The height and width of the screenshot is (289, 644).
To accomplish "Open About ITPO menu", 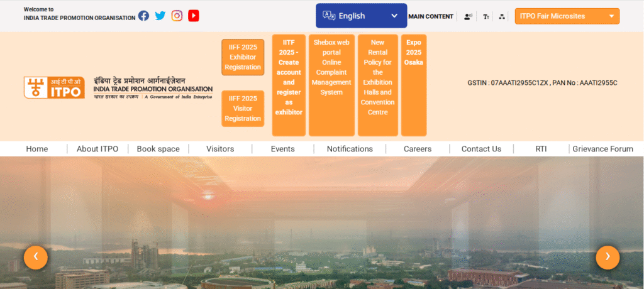I will click(97, 149).
